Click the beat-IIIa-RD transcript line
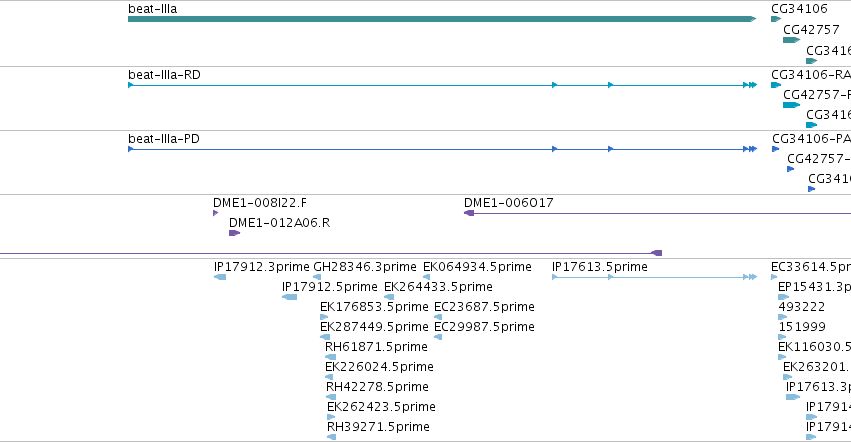Image resolution: width=851 pixels, height=442 pixels. [442, 85]
